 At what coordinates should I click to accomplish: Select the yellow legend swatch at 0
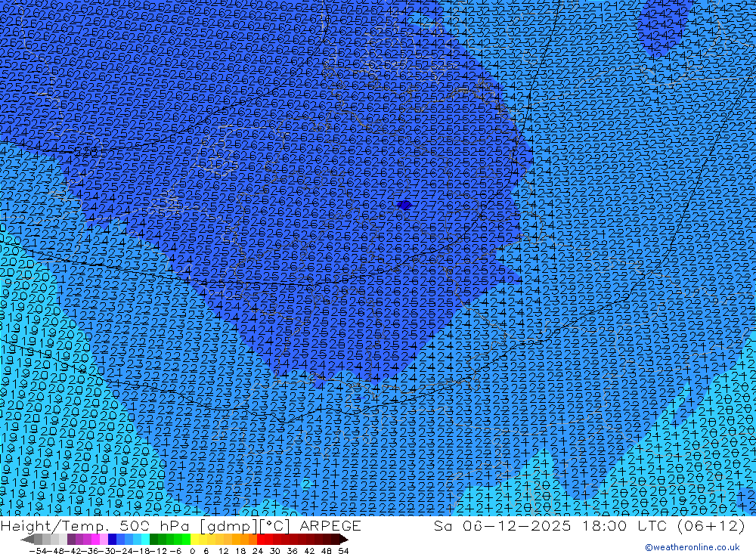pos(195,539)
